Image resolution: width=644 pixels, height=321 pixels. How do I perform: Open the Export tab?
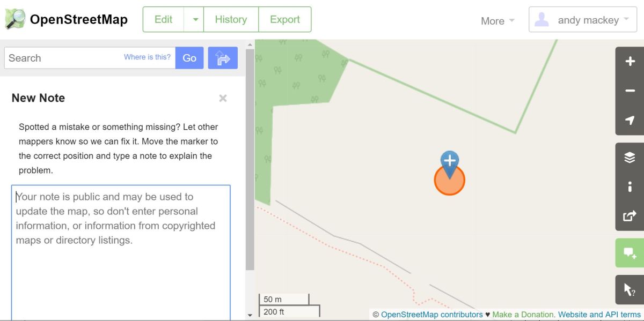coord(285,19)
